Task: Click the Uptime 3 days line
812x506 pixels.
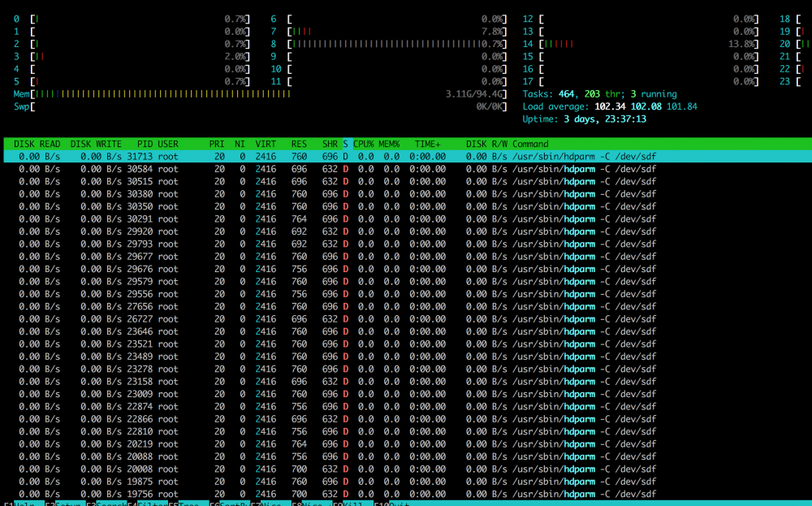Action: click(584, 119)
